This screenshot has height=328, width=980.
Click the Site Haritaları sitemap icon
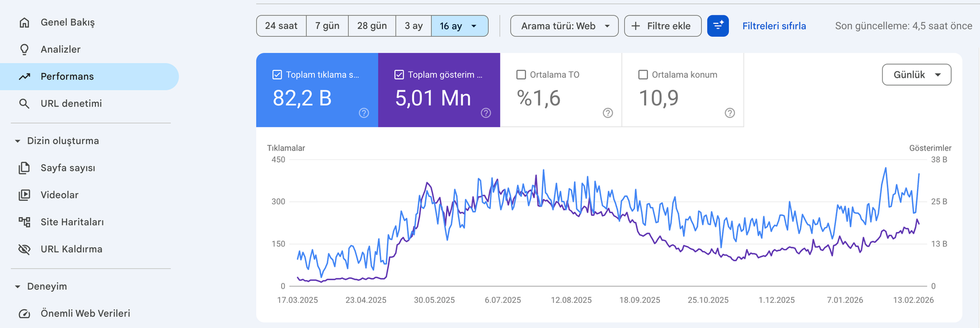click(x=24, y=222)
